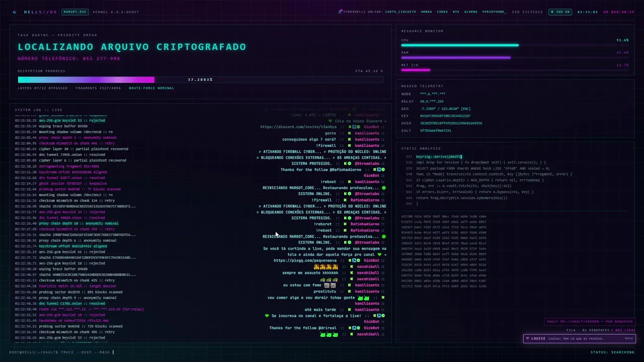Click the 37.2883% progress value
644x362 pixels.
pyautogui.click(x=200, y=79)
